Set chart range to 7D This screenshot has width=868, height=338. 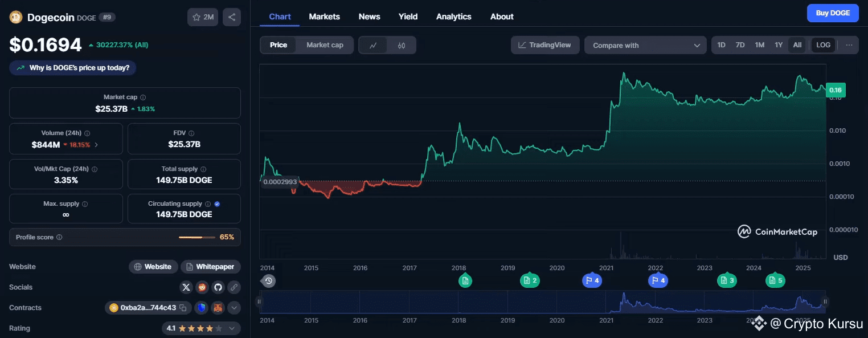pyautogui.click(x=740, y=45)
